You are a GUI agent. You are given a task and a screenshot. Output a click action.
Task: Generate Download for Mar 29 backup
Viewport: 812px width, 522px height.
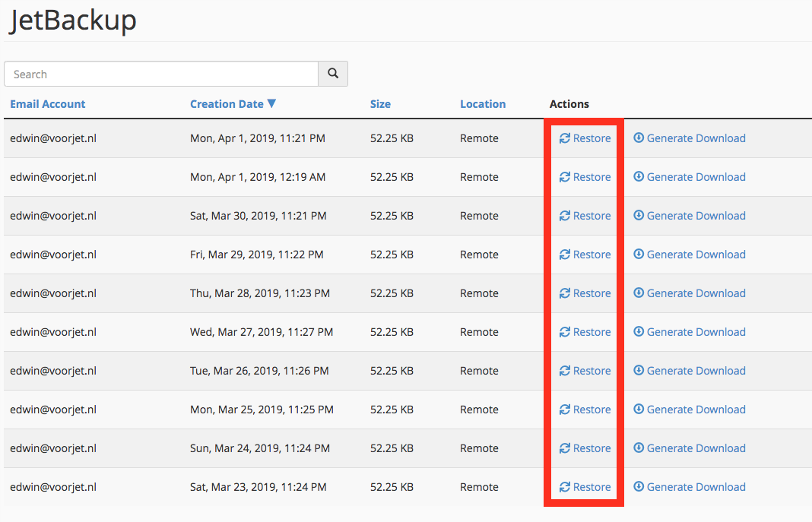(690, 255)
